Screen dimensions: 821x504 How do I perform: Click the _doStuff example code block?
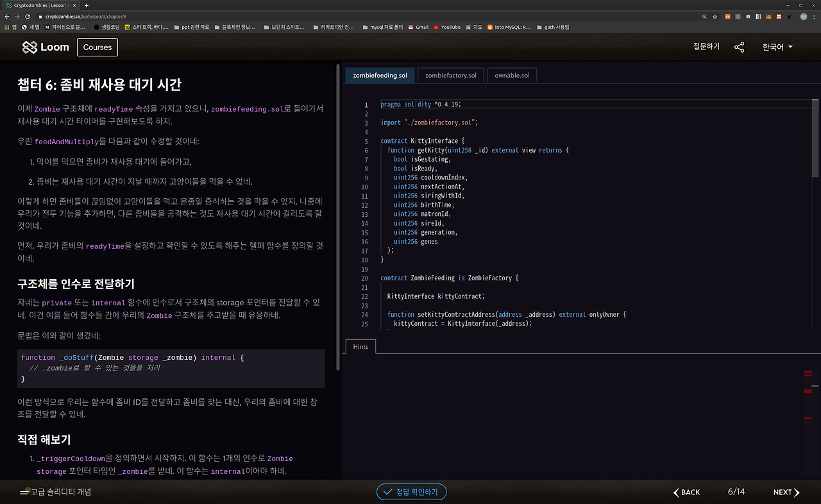click(171, 369)
